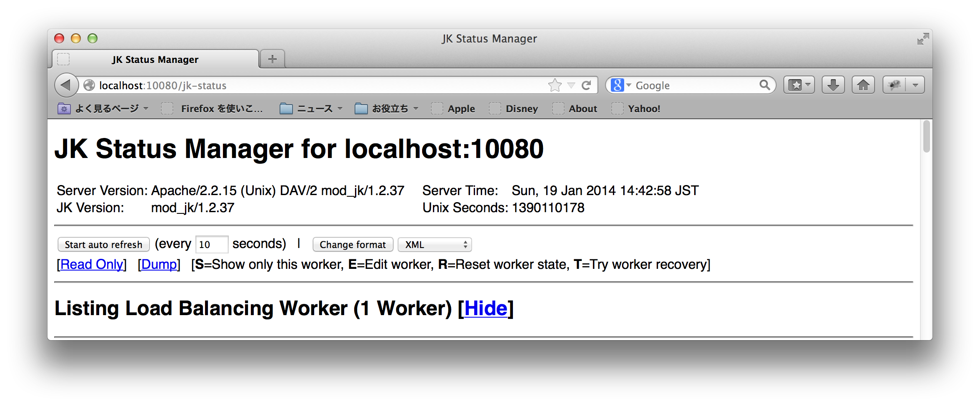The height and width of the screenshot is (406, 980).
Task: Click the search engine selector dropdown arrow
Action: pos(628,85)
